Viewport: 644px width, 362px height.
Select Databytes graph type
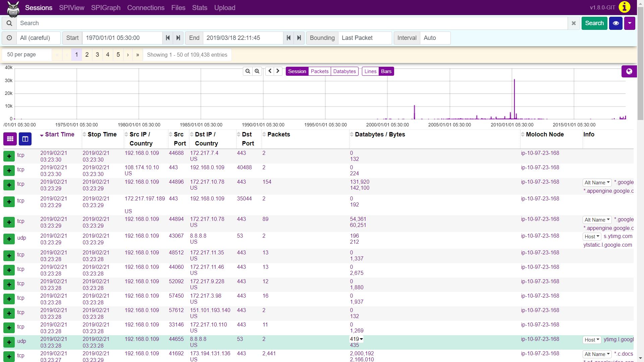tap(344, 71)
